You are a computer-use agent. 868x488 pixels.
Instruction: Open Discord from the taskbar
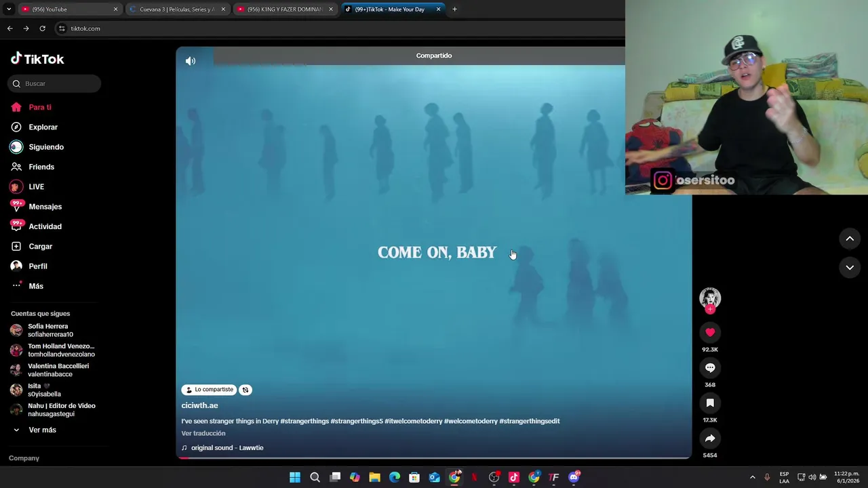(574, 477)
